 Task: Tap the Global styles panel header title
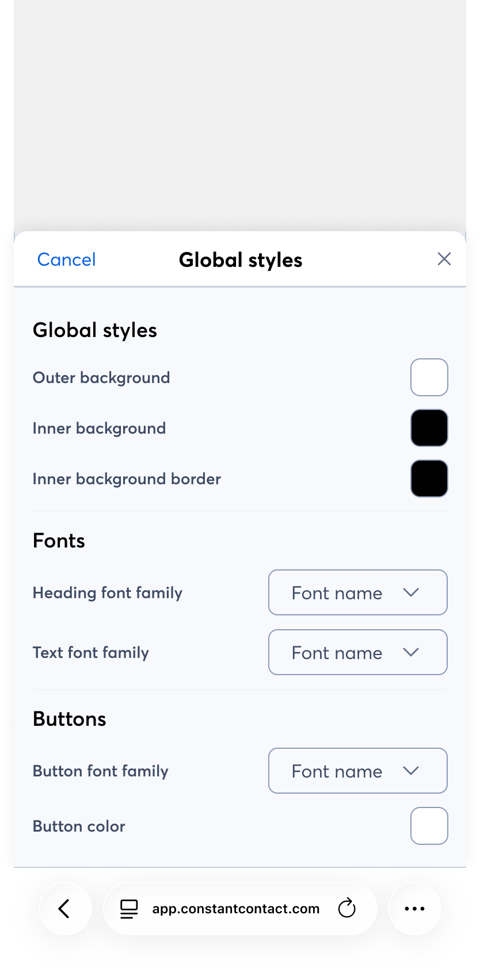pyautogui.click(x=241, y=260)
